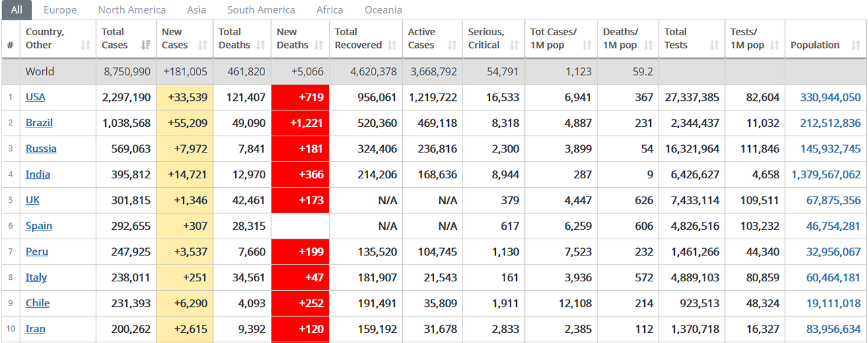The image size is (868, 343).
Task: Open the USA country link
Action: (35, 97)
